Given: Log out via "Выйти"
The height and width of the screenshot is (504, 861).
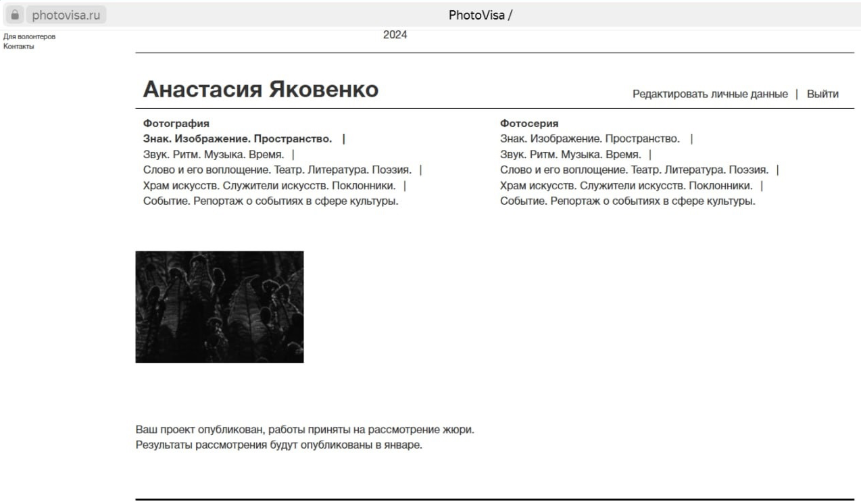Looking at the screenshot, I should point(822,94).
